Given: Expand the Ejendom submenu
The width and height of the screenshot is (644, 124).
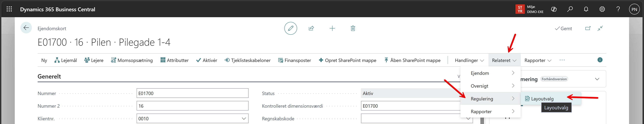Looking at the screenshot, I should [x=490, y=73].
